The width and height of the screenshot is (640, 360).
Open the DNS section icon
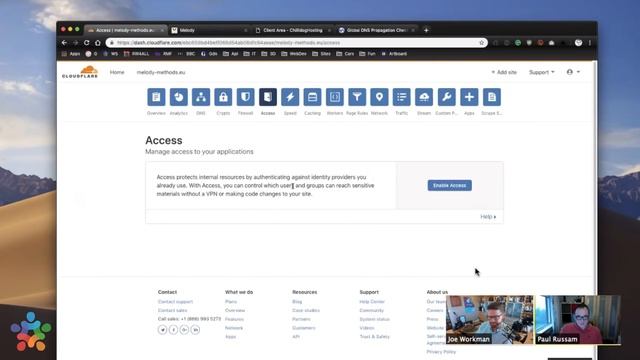point(201,97)
